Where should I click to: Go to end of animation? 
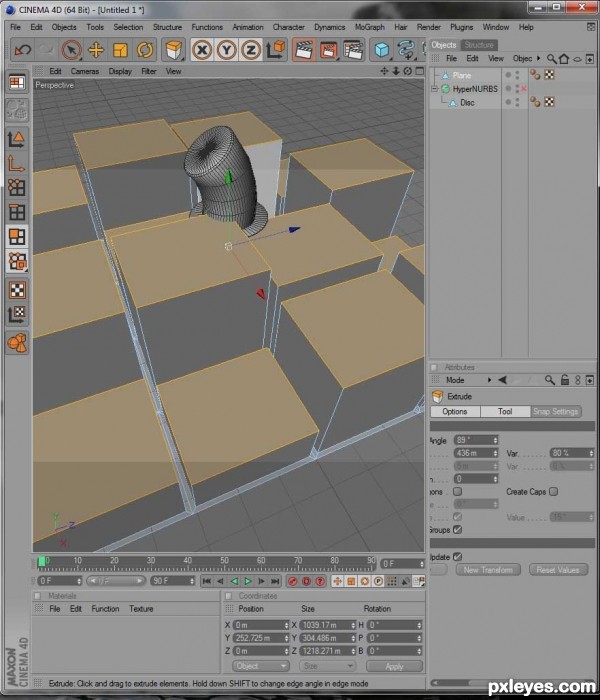pos(276,581)
